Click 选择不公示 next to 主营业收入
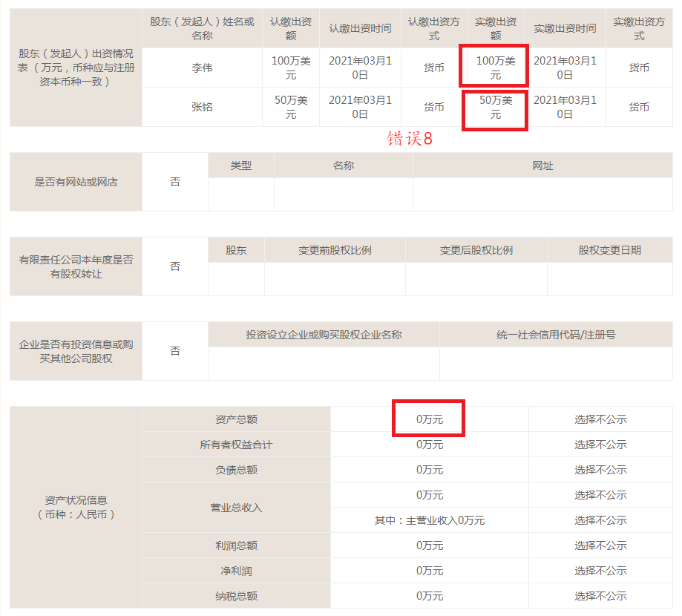682x616 pixels. point(600,520)
